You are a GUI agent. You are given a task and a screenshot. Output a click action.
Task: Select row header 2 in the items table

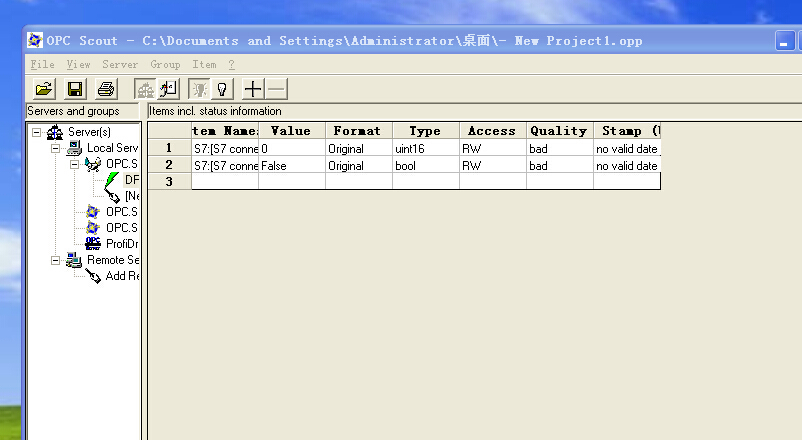coord(169,165)
